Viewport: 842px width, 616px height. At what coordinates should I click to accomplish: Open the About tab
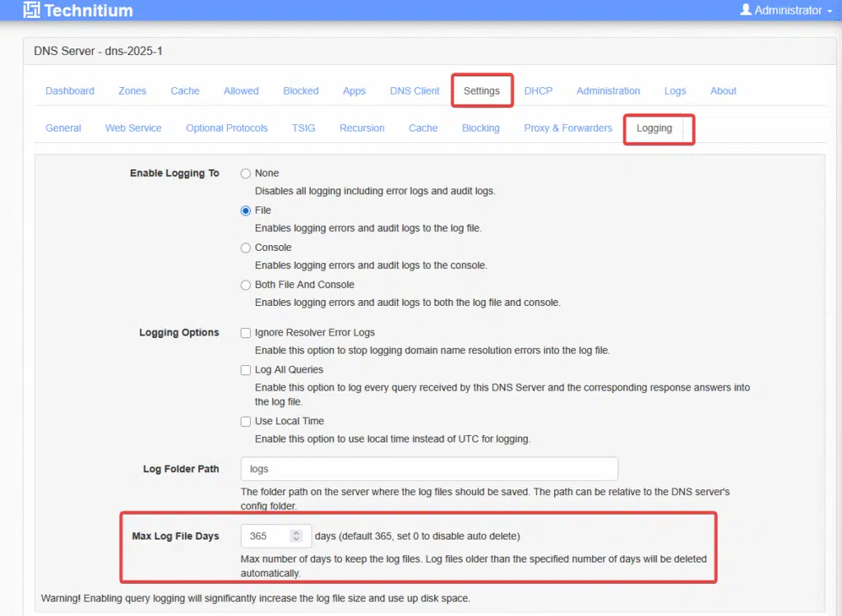tap(724, 91)
